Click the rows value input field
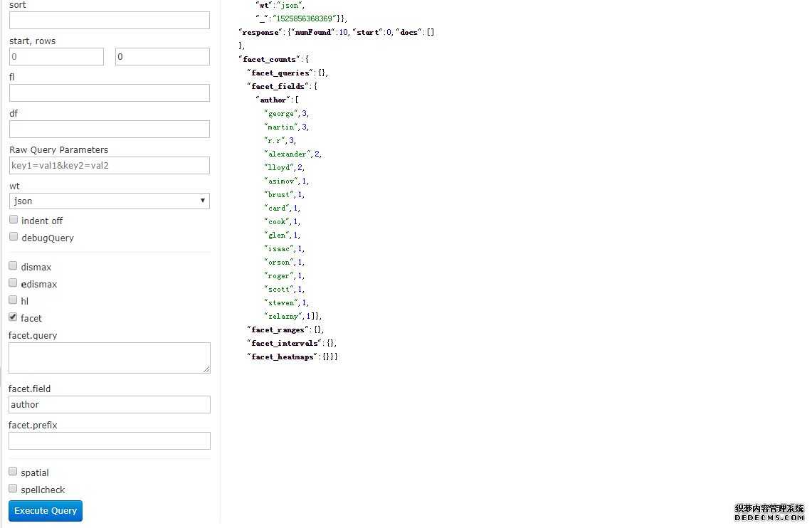 point(162,57)
